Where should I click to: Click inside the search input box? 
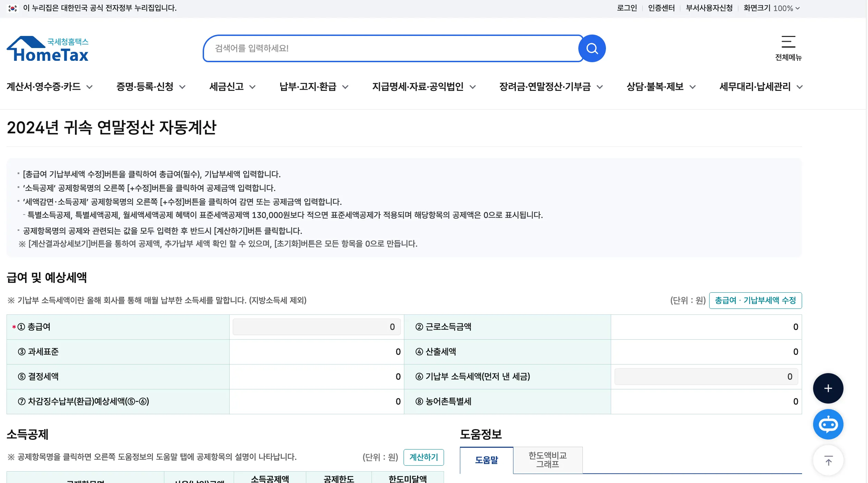(x=390, y=48)
